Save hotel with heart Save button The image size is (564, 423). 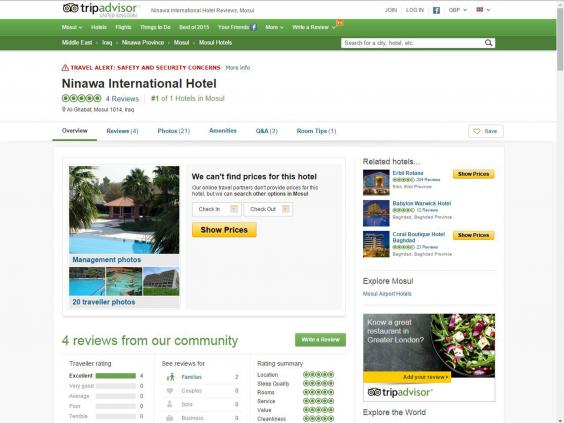click(x=486, y=131)
